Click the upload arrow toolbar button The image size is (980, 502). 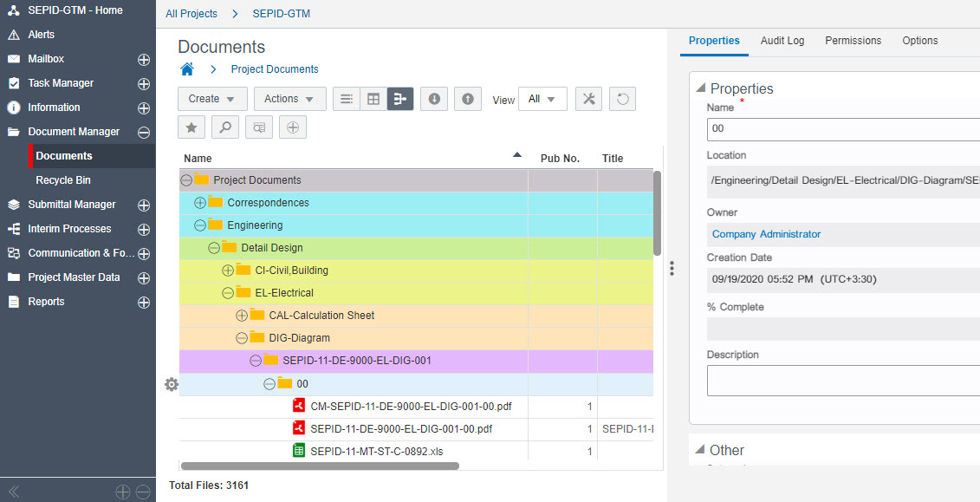click(x=467, y=99)
